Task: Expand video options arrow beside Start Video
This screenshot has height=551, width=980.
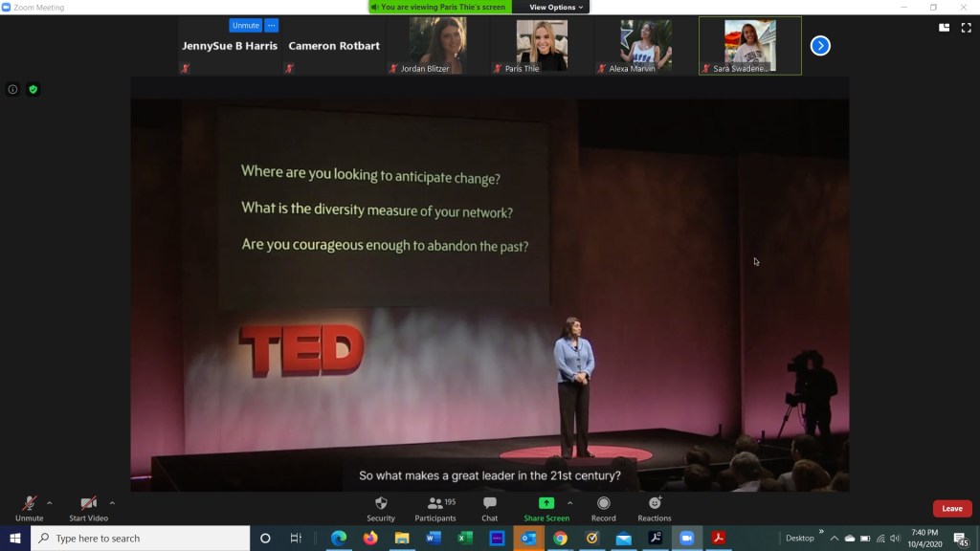Action: point(112,503)
